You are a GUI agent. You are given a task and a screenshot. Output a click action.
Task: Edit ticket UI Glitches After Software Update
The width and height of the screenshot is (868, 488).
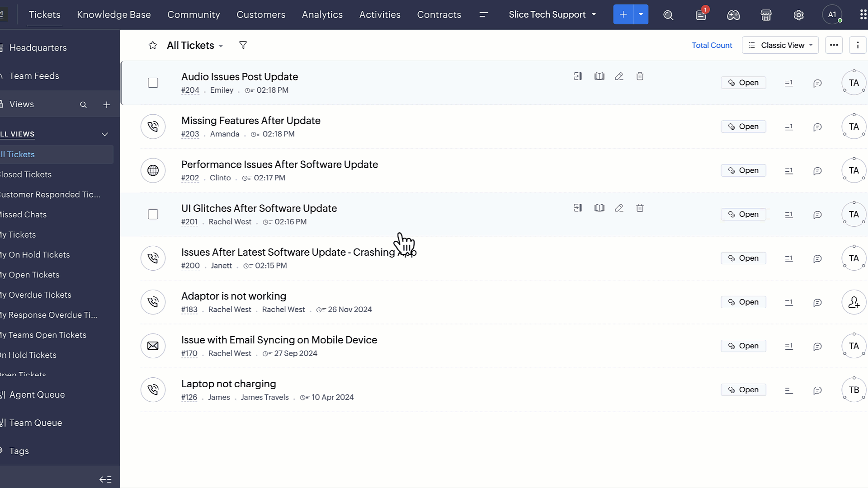[619, 208]
